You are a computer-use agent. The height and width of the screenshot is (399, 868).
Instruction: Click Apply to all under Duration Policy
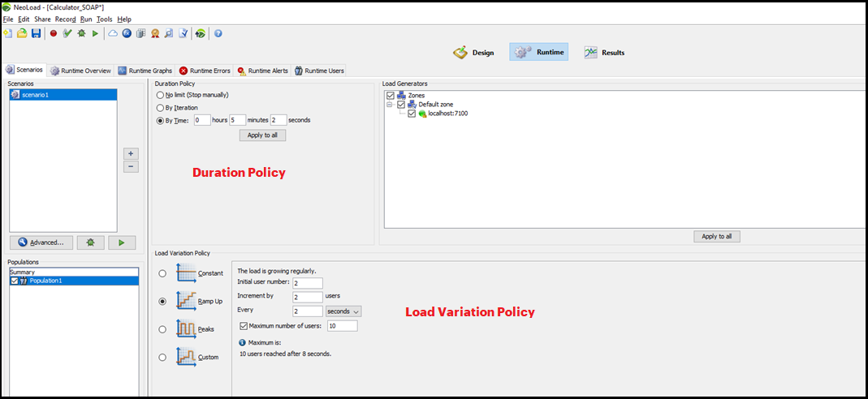click(263, 135)
